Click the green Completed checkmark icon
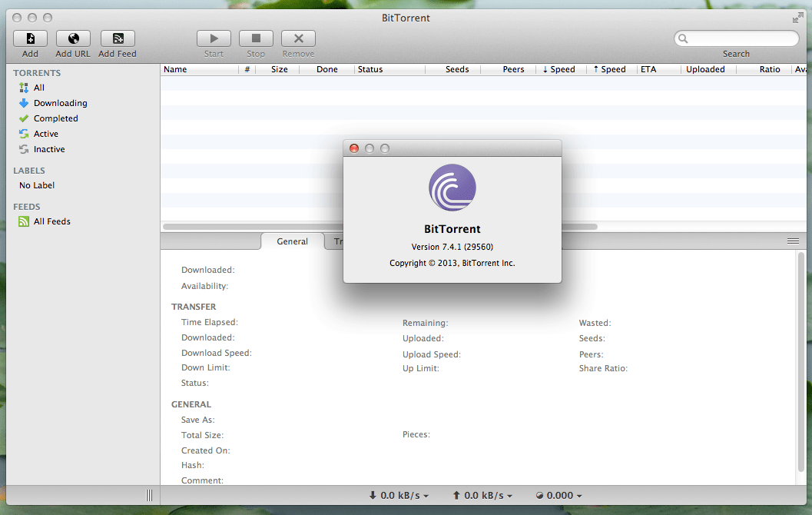Image resolution: width=812 pixels, height=515 pixels. coord(23,118)
